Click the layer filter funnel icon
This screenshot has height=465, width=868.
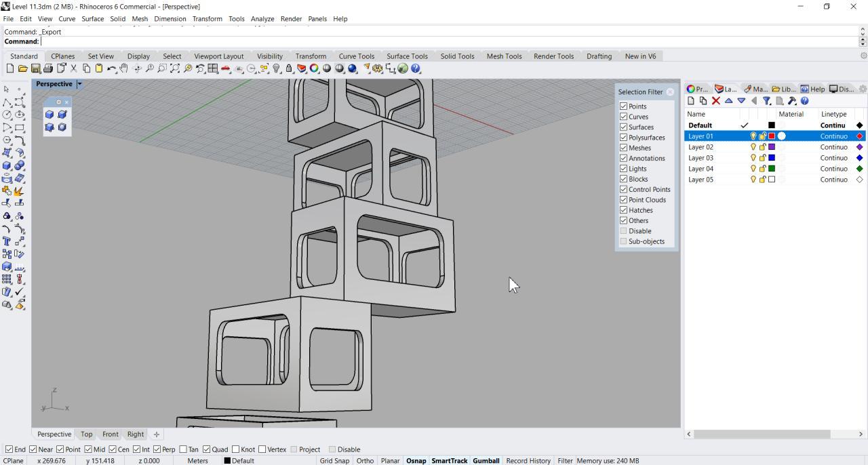pyautogui.click(x=766, y=101)
